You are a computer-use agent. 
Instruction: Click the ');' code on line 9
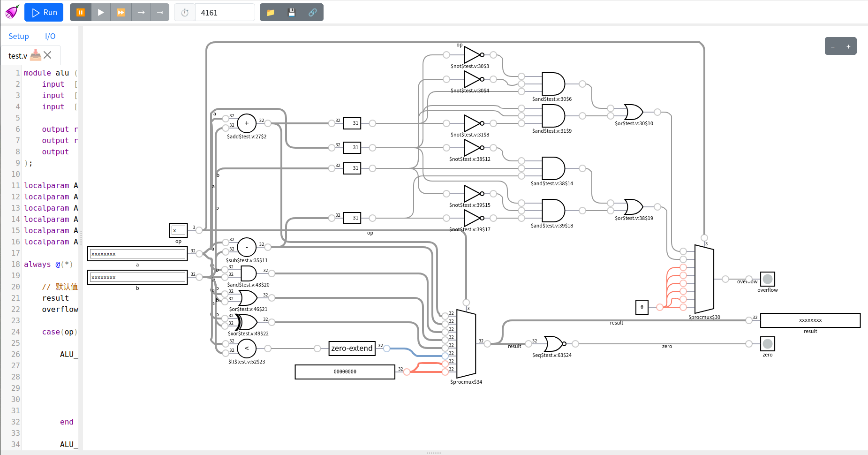[x=28, y=163]
